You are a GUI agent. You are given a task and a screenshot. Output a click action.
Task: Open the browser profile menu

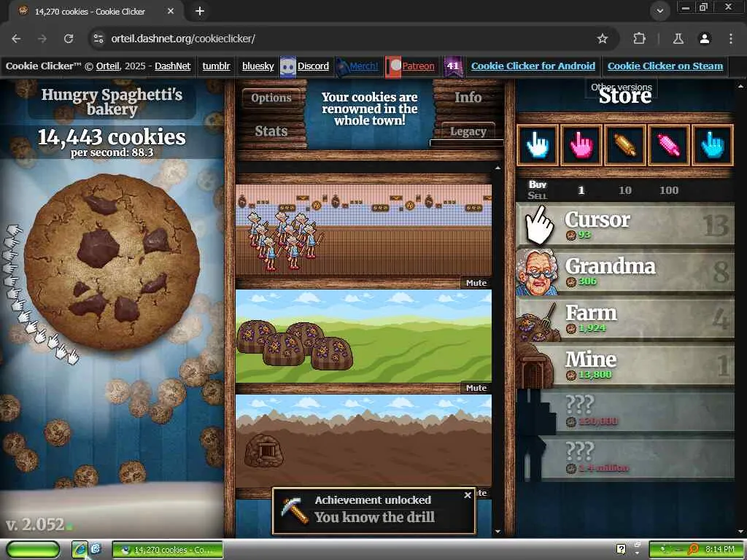coord(705,39)
